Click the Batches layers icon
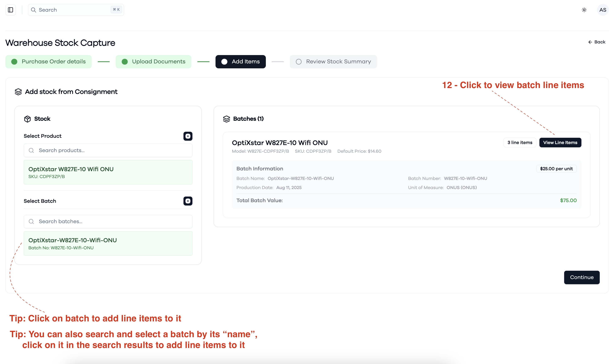612x364 pixels. coord(226,119)
